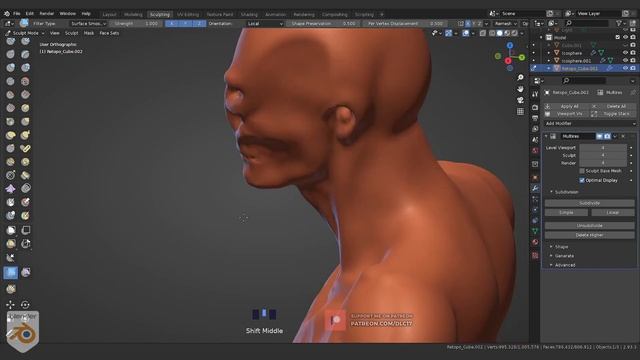The height and width of the screenshot is (360, 640).
Task: Open the Object Data properties tab
Action: (x=535, y=231)
